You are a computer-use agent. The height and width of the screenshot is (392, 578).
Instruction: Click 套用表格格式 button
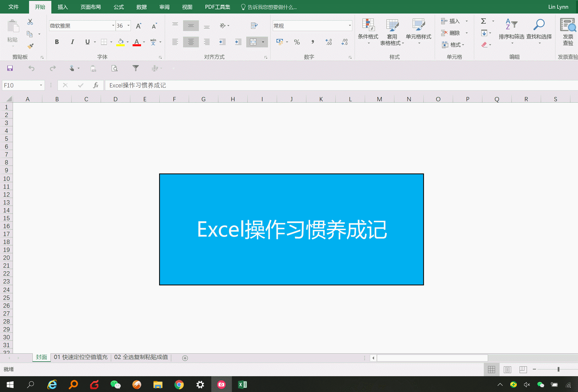tap(392, 32)
